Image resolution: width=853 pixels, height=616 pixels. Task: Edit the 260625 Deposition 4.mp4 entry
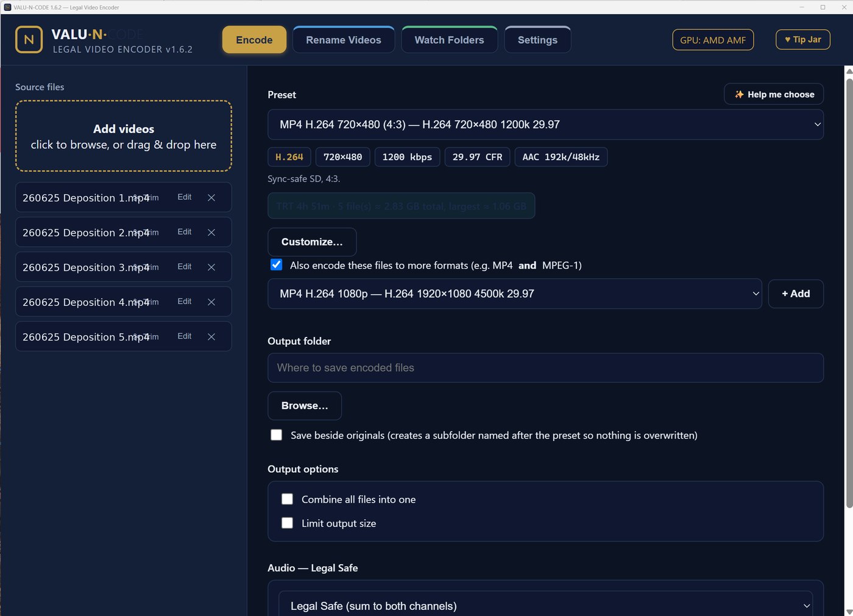click(185, 301)
